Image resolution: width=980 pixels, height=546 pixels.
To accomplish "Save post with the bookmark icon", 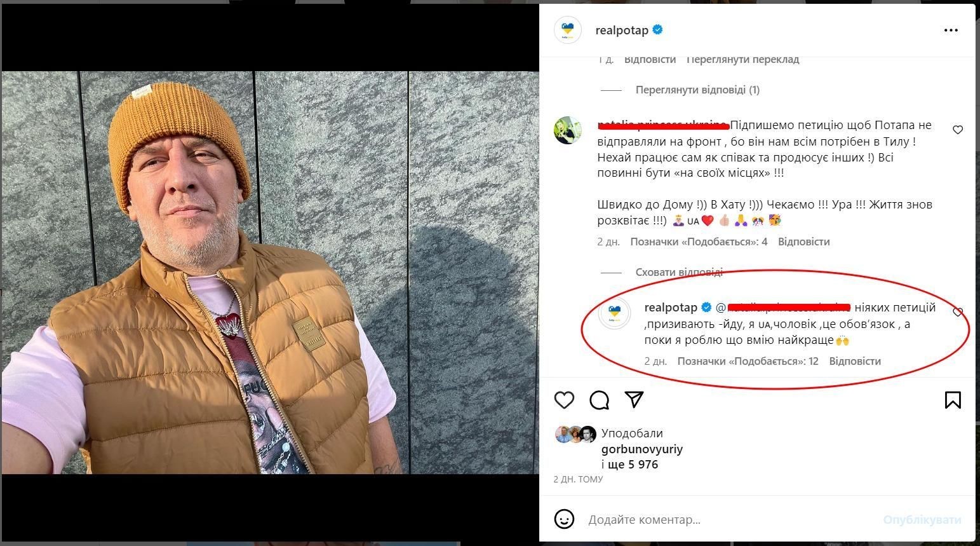I will pyautogui.click(x=953, y=400).
